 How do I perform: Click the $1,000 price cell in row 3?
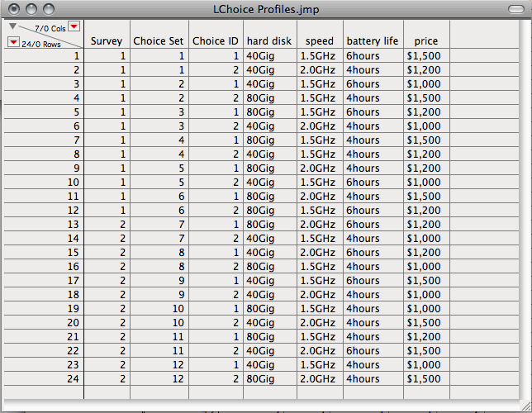point(426,83)
